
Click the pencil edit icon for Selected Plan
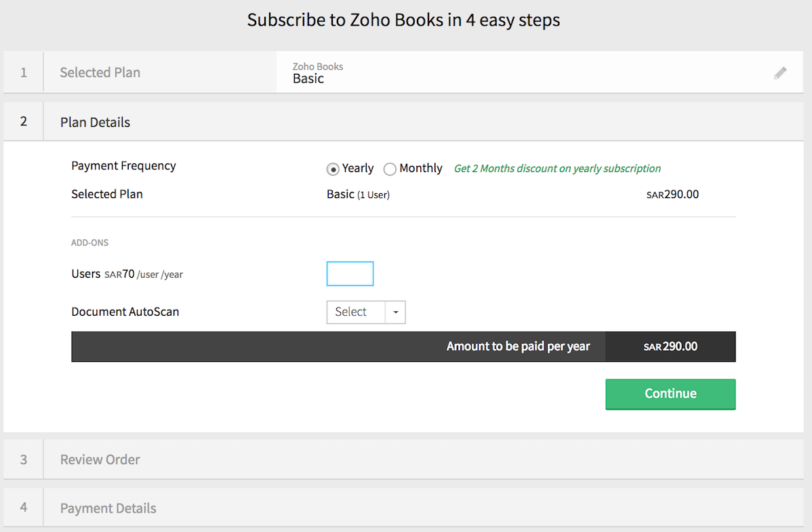point(780,73)
